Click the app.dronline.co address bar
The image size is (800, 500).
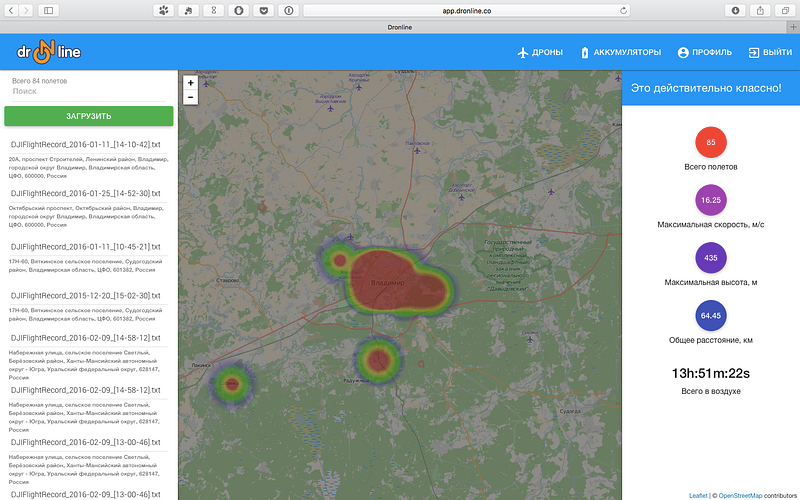point(466,10)
